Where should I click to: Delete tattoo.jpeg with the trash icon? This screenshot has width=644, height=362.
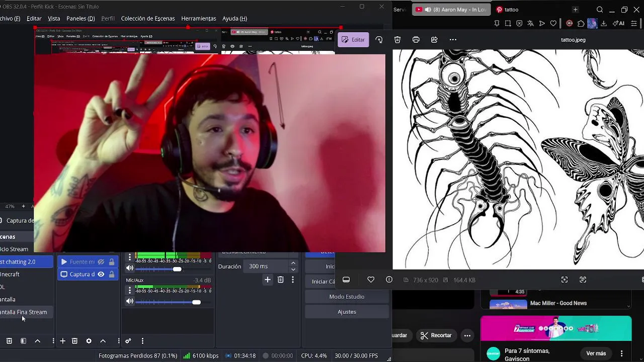coord(397,40)
